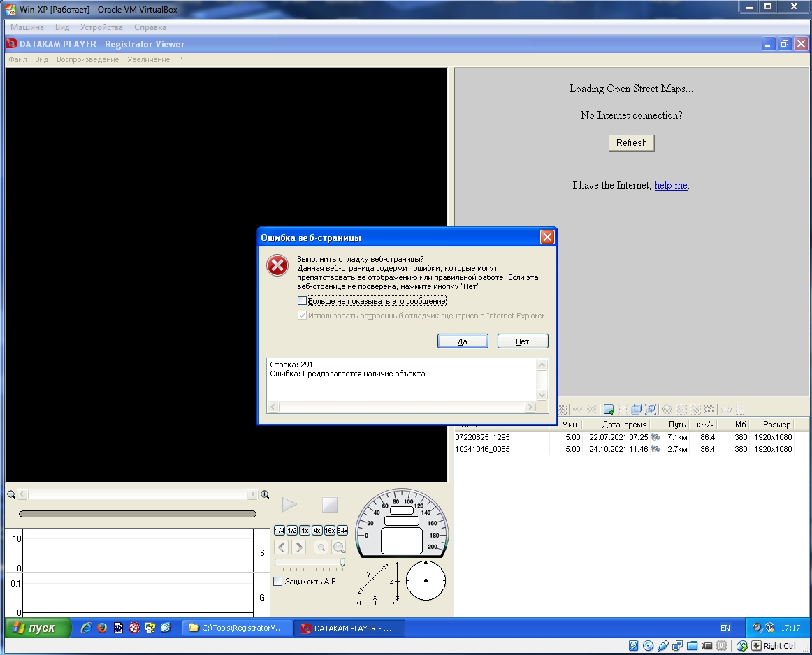The width and height of the screenshot is (812, 655).
Task: Click the VirtualBox USB pen status icon
Action: 663,646
